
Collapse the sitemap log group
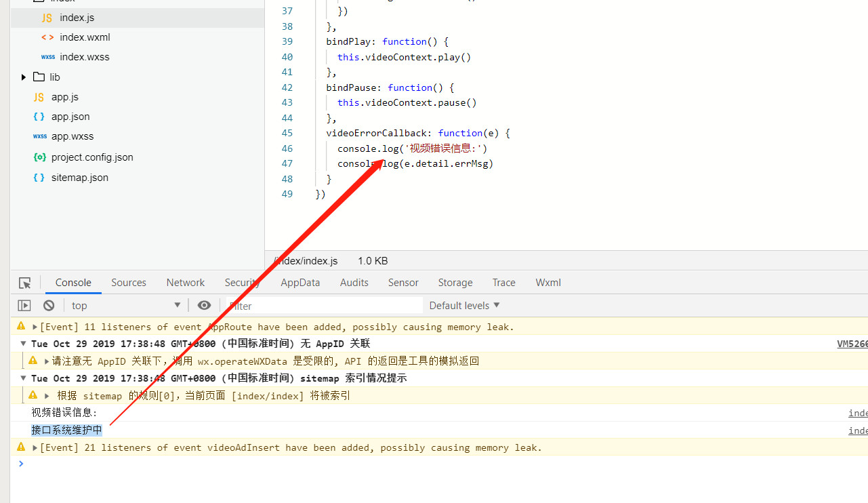24,378
